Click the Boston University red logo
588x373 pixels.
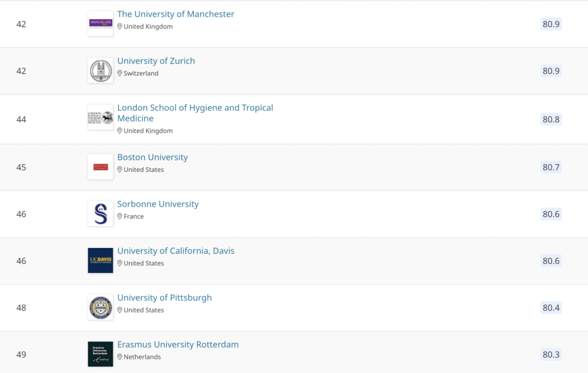pos(100,167)
